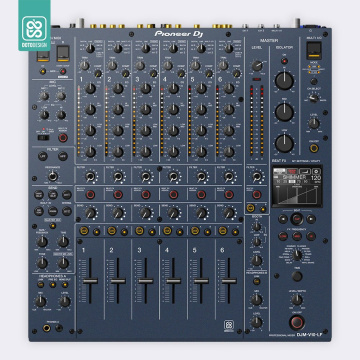Click the channel 5 fader handle
This screenshot has width=360, height=360.
pos(201,281)
